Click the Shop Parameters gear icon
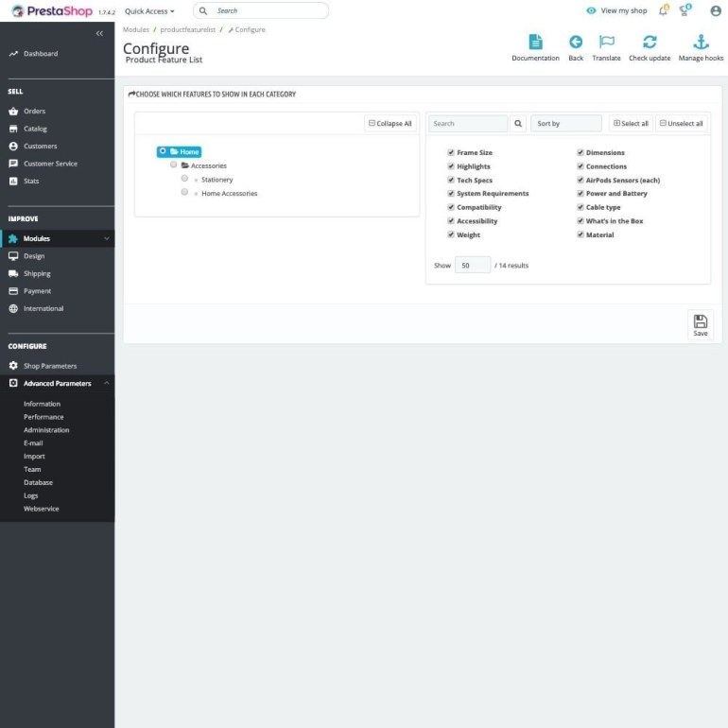 pos(13,366)
